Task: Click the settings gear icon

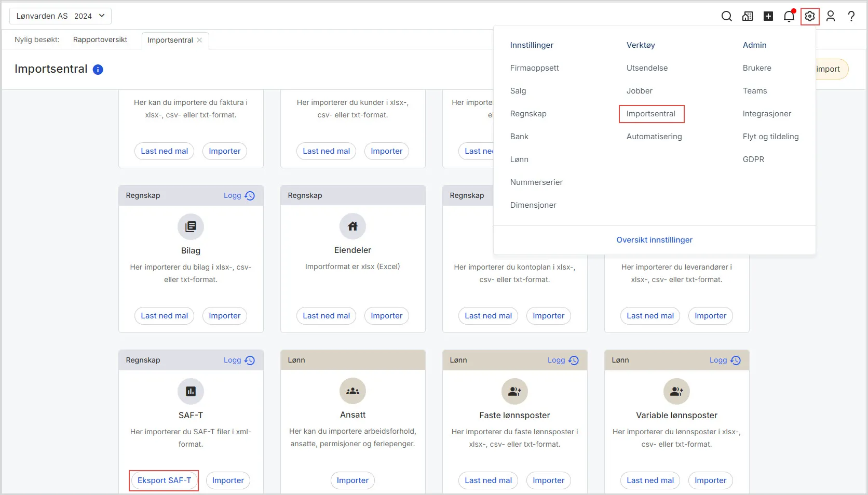Action: pos(810,16)
